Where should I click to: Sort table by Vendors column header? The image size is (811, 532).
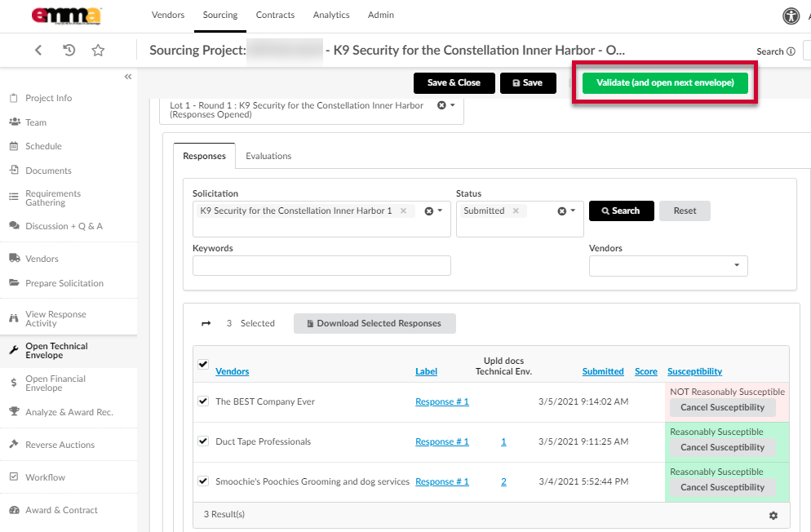pos(233,371)
